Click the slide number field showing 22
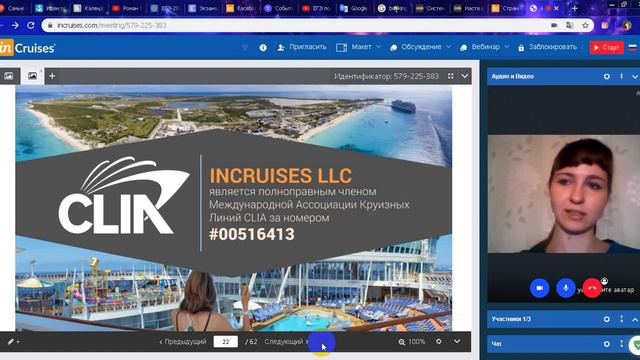 [225, 342]
